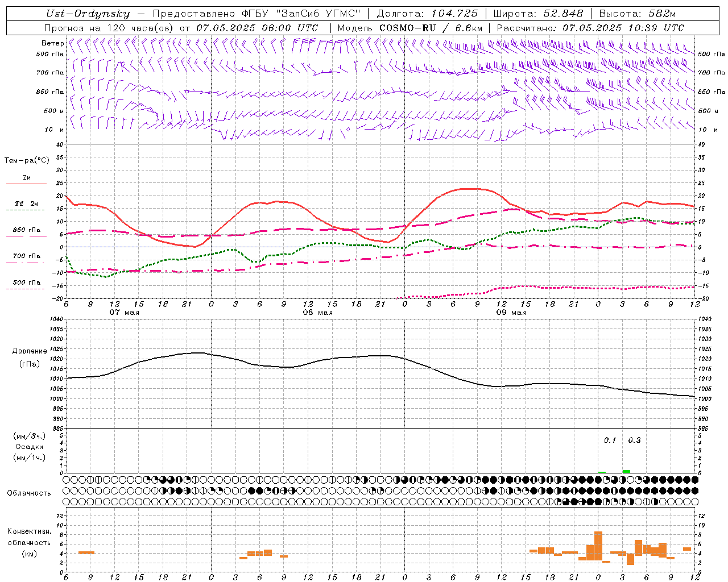Click the '08 мая' date label
Image resolution: width=728 pixels, height=582 pixels.
coord(317,313)
